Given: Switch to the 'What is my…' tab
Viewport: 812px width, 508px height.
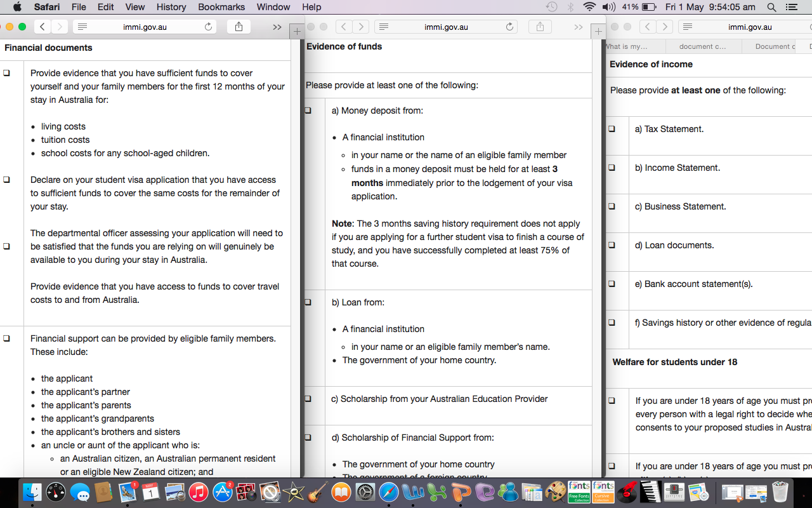Looking at the screenshot, I should coord(628,46).
